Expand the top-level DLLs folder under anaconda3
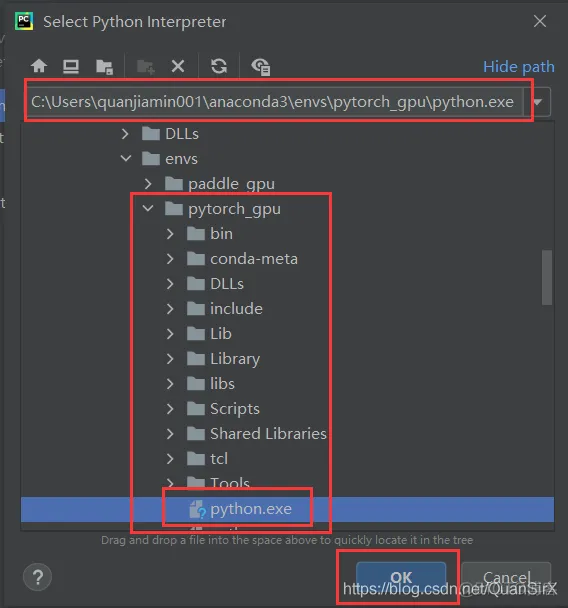This screenshot has height=608, width=568. coord(125,134)
